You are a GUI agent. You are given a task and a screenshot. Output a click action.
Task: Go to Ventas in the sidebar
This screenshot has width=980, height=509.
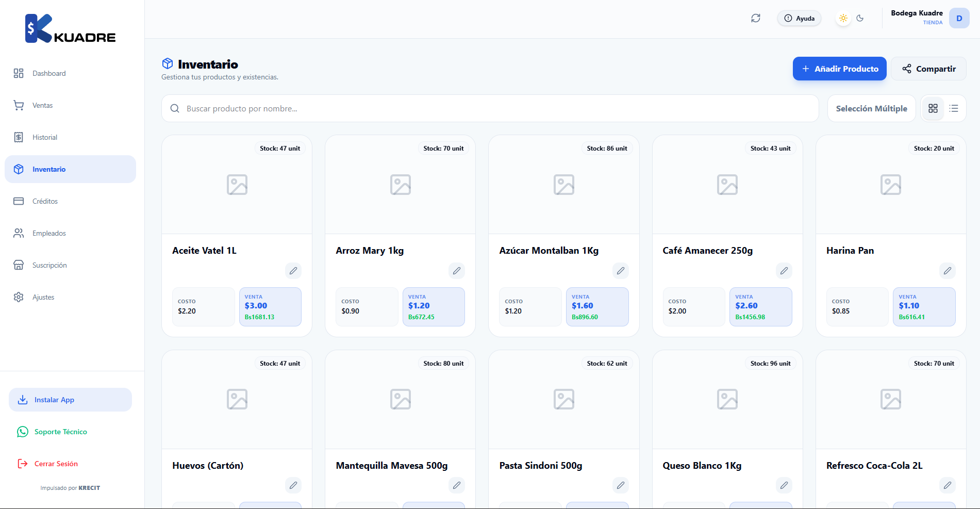pyautogui.click(x=70, y=105)
